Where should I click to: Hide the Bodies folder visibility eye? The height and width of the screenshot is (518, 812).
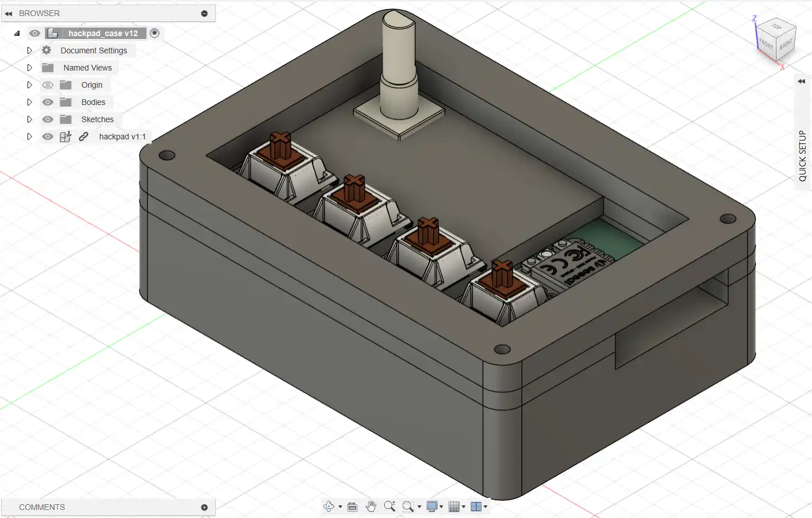[48, 102]
